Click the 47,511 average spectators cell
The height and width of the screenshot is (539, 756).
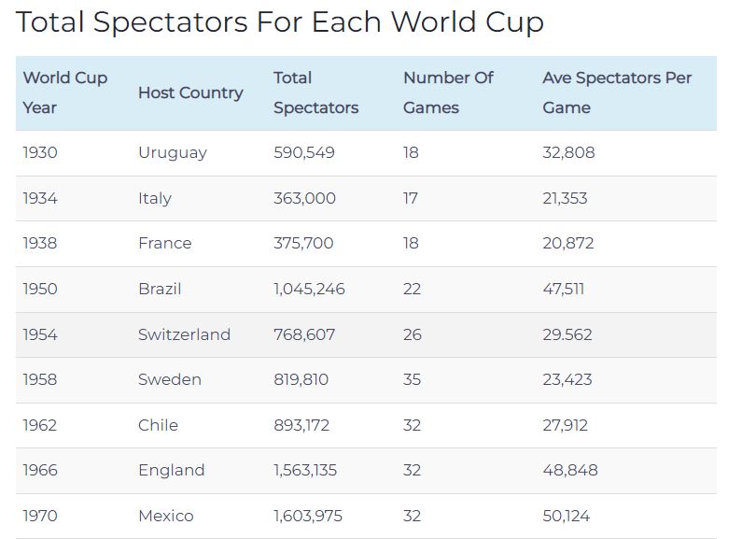pos(564,289)
